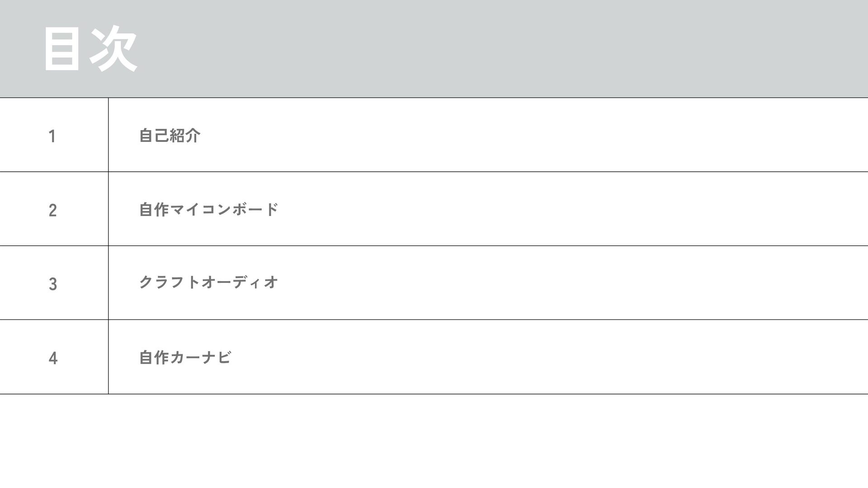
Task: Click empty space right of 自作マイコンボード
Action: pos(542,209)
